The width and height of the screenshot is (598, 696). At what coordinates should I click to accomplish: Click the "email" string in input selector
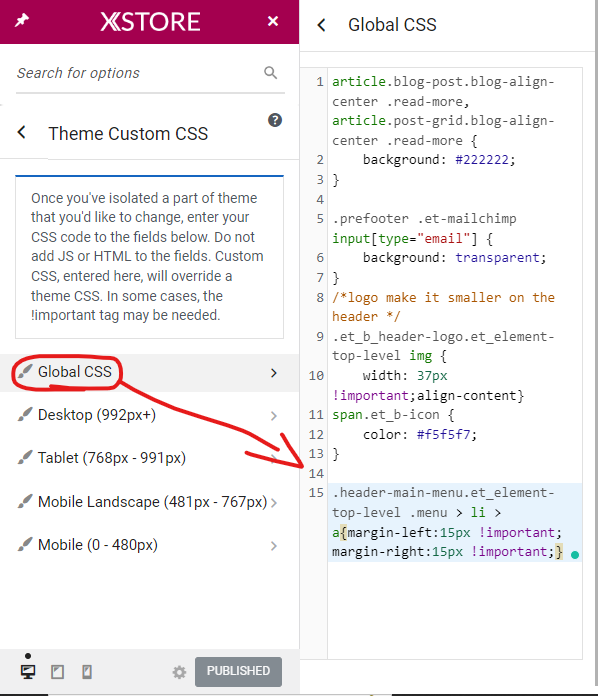click(443, 239)
